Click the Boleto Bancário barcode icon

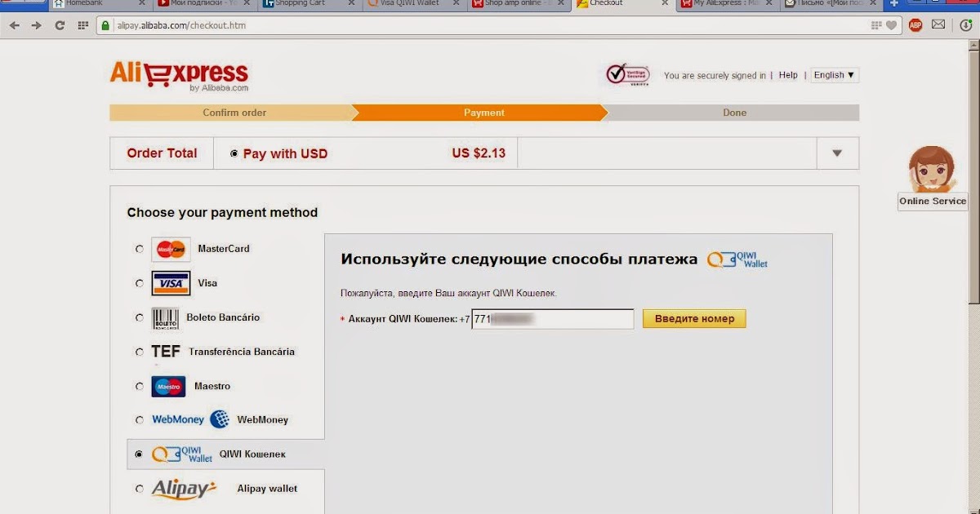(x=166, y=318)
